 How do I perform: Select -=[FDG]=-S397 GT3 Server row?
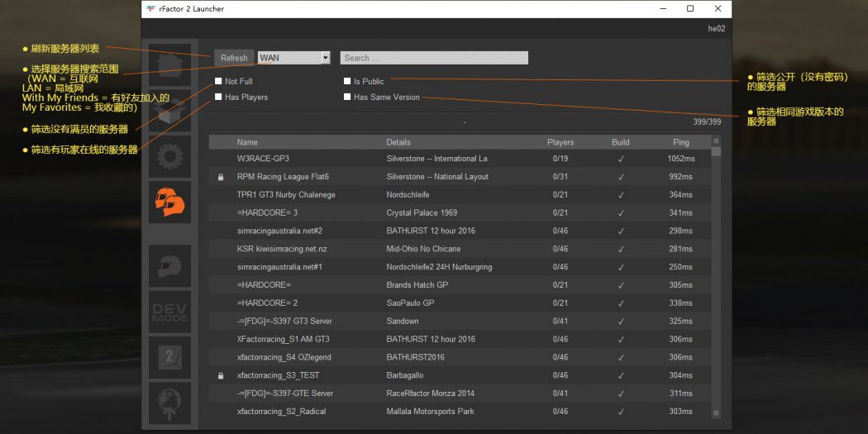point(460,322)
